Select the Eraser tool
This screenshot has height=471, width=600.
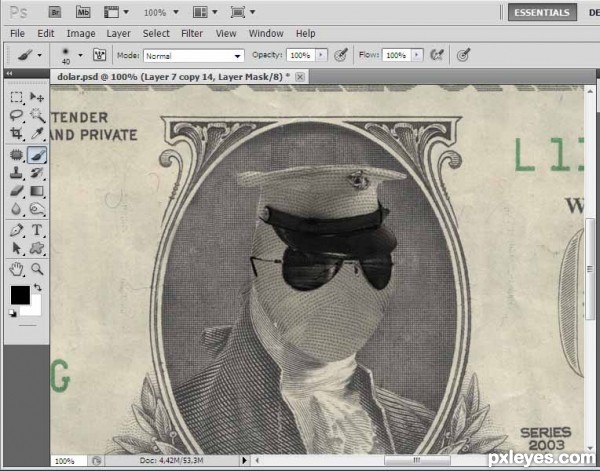(x=16, y=191)
